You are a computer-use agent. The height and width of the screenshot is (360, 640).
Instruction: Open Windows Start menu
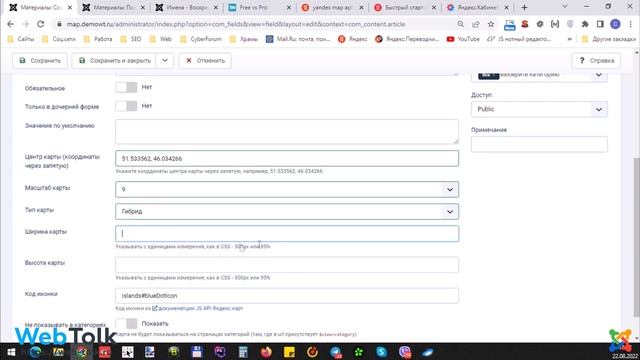click(11, 352)
